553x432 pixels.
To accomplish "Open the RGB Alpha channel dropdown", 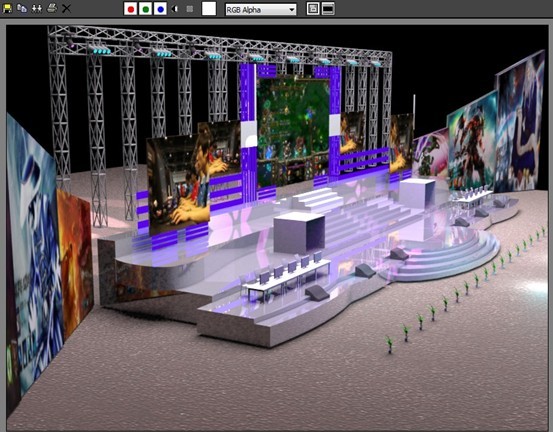I will tap(261, 10).
